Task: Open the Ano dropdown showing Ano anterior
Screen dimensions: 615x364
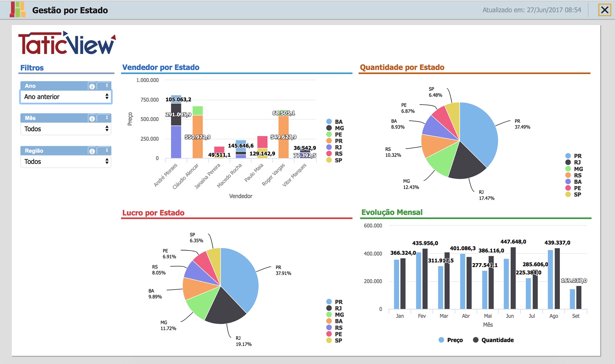Action: tap(66, 97)
